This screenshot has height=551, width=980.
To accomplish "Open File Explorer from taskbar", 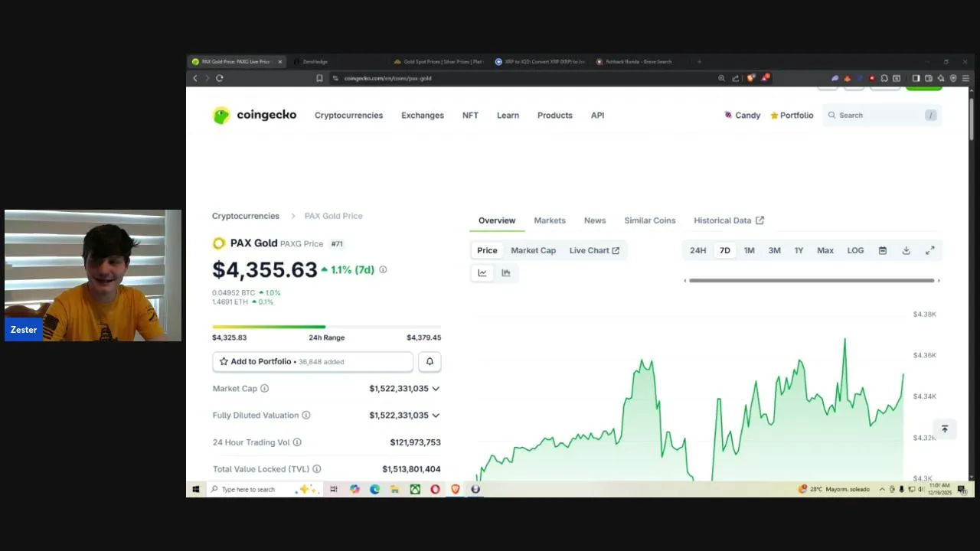I will point(394,489).
